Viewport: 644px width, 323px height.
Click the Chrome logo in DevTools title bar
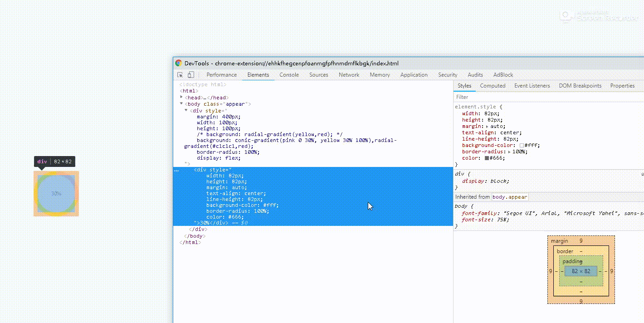(x=179, y=64)
